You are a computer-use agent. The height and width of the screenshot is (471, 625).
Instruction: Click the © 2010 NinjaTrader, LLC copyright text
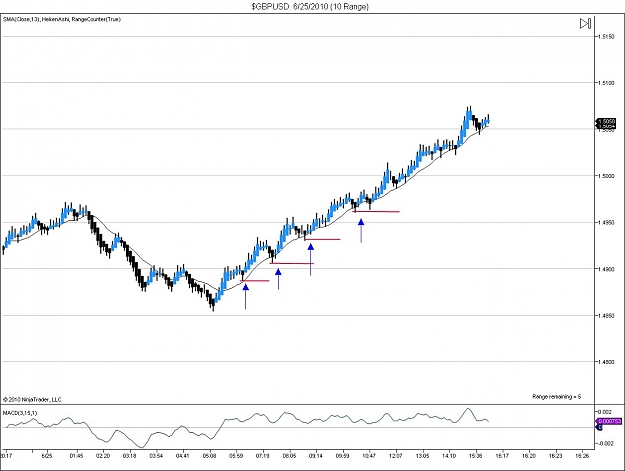tap(32, 399)
